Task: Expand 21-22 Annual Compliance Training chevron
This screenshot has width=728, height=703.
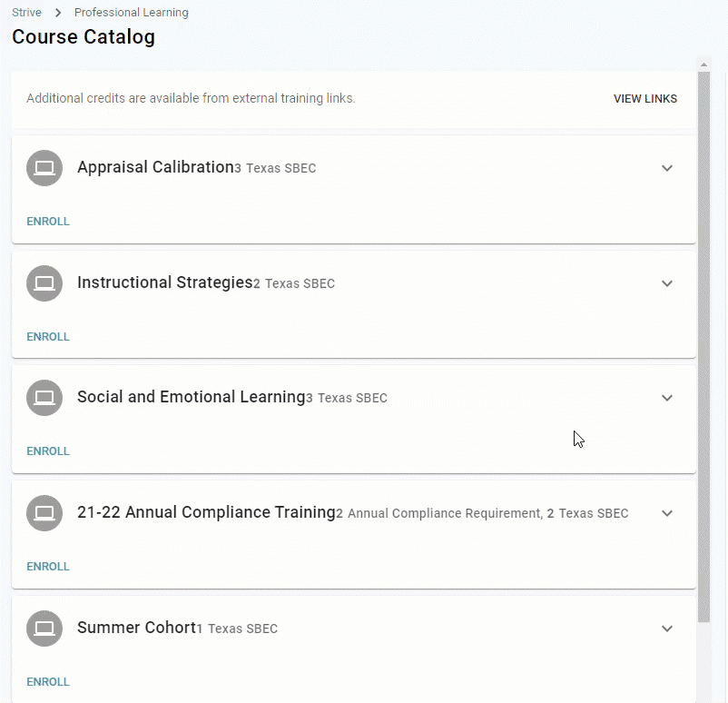Action: click(667, 513)
